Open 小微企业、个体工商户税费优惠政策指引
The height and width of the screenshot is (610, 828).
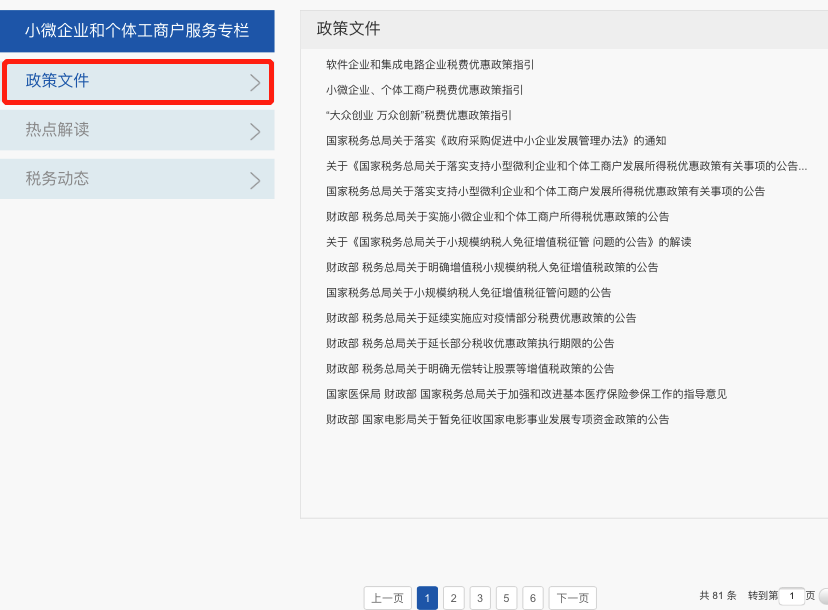coord(425,90)
